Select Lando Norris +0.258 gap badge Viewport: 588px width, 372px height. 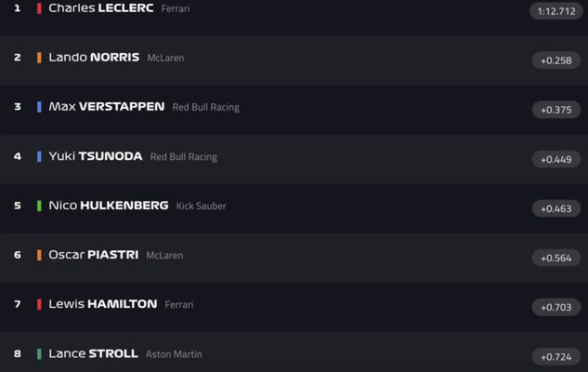(x=556, y=60)
